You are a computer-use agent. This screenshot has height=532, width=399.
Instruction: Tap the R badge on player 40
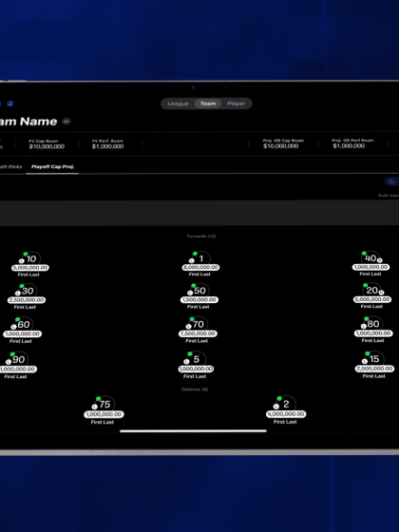pyautogui.click(x=380, y=260)
